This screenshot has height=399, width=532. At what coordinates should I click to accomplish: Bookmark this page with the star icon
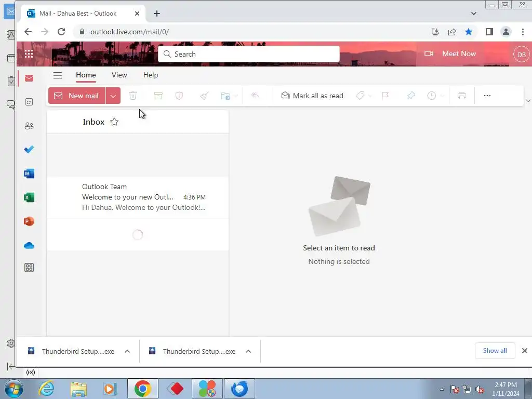(469, 32)
